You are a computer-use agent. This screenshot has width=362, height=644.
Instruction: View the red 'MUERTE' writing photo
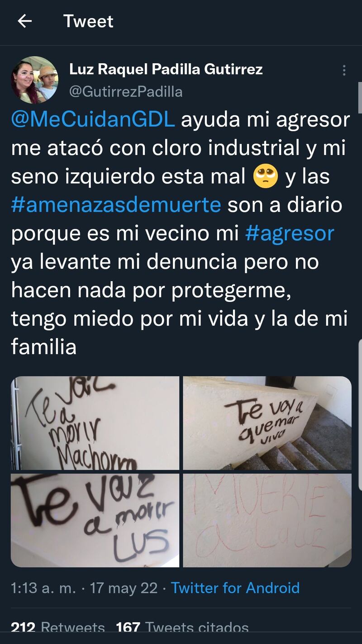coord(267,520)
